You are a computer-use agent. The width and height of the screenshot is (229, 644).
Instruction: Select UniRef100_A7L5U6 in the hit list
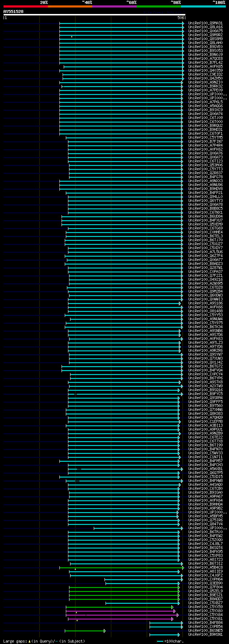(205, 252)
